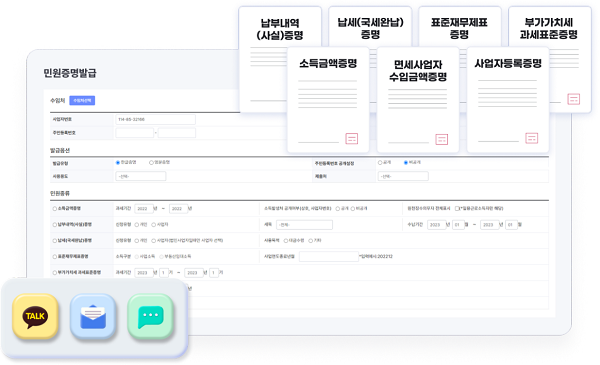This screenshot has width=600, height=365.
Task: Select 비공개 radio for 주민등록번호 공개설정
Action: coord(406,163)
